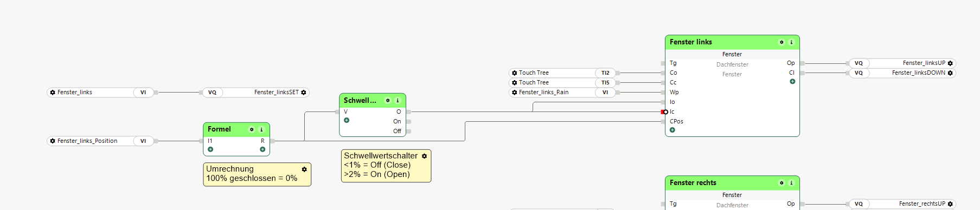
Task: Add output plus under Formel R
Action: 262,149
